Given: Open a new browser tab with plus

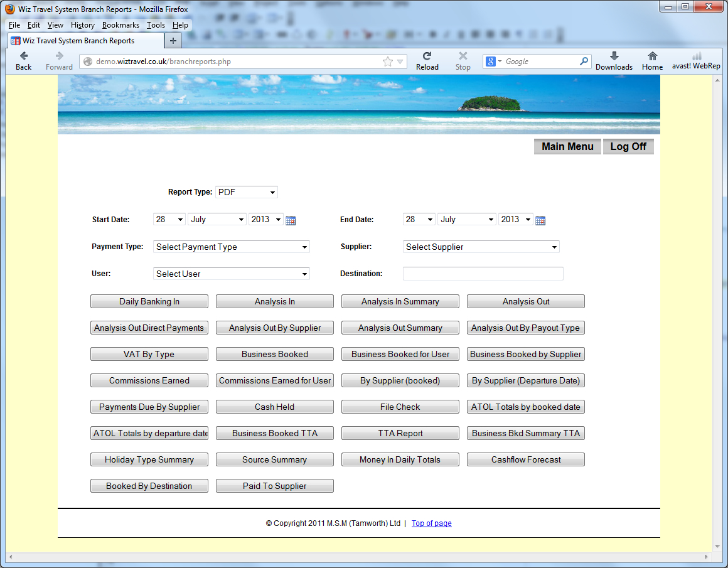Looking at the screenshot, I should [173, 41].
